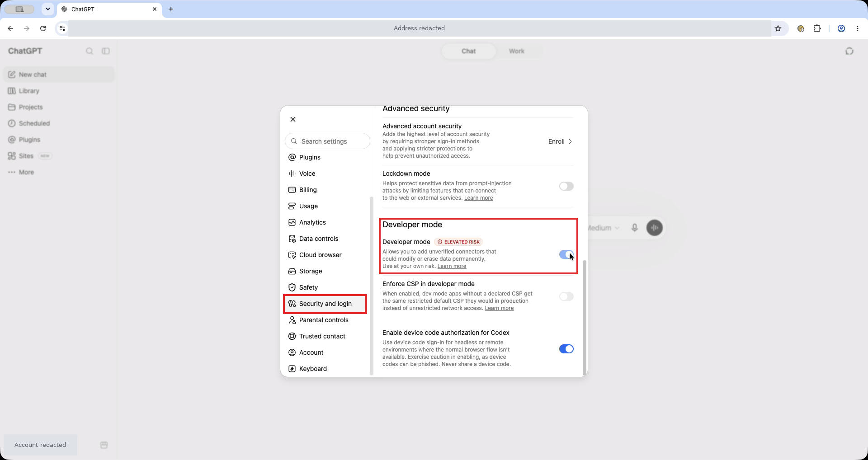The width and height of the screenshot is (868, 460).
Task: Start a New chat in sidebar
Action: pyautogui.click(x=59, y=75)
